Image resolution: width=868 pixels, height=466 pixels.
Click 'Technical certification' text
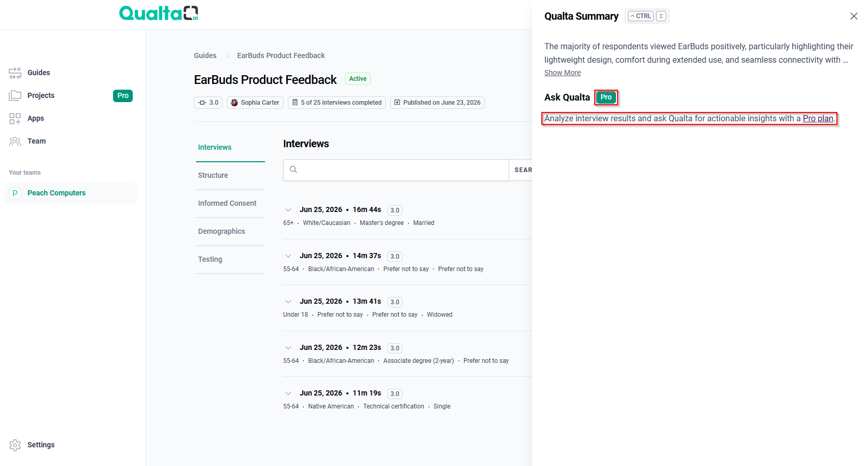[x=394, y=406]
